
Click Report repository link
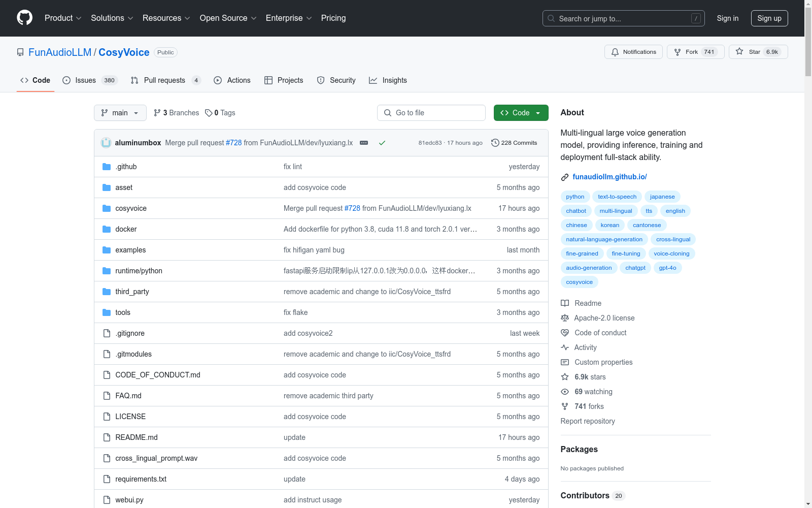point(588,421)
